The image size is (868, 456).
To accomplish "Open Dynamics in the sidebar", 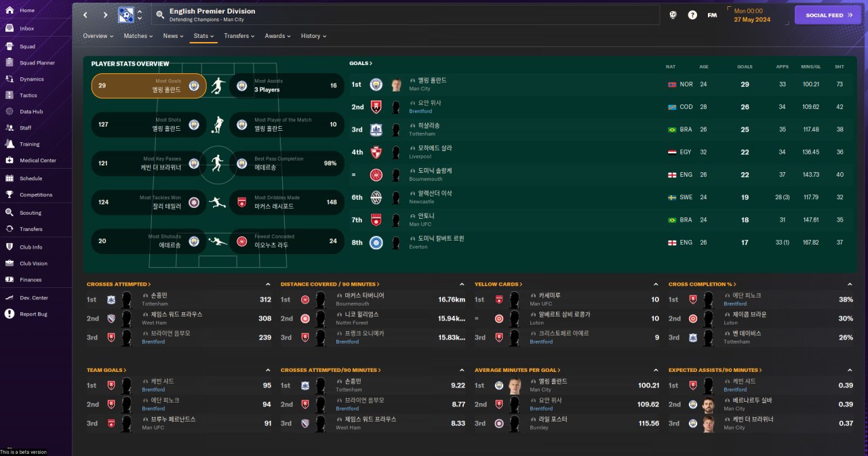I will pos(31,79).
